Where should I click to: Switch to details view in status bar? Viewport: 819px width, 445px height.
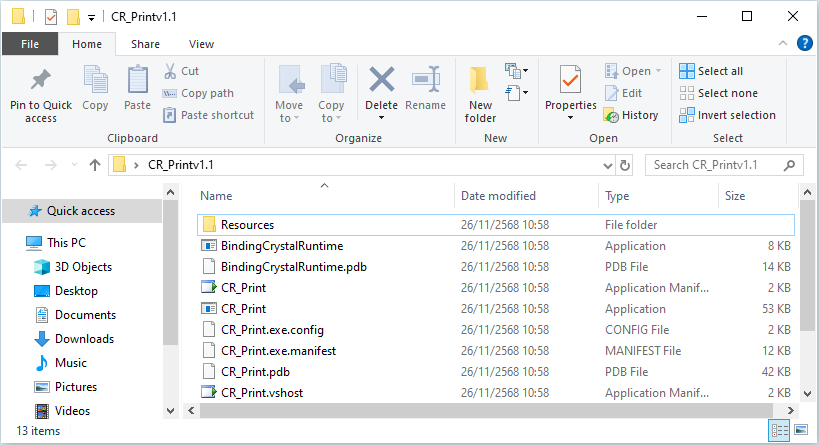click(x=779, y=430)
